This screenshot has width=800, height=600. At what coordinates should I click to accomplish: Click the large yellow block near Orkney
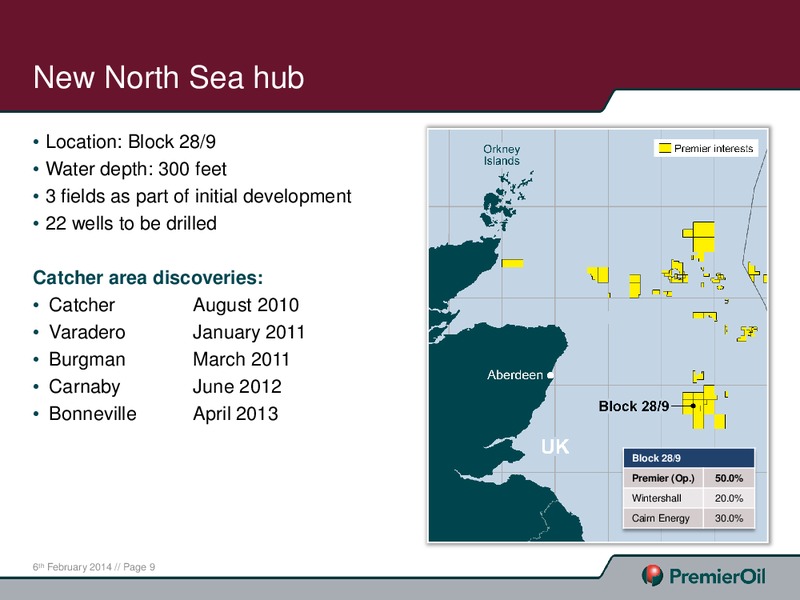703,239
